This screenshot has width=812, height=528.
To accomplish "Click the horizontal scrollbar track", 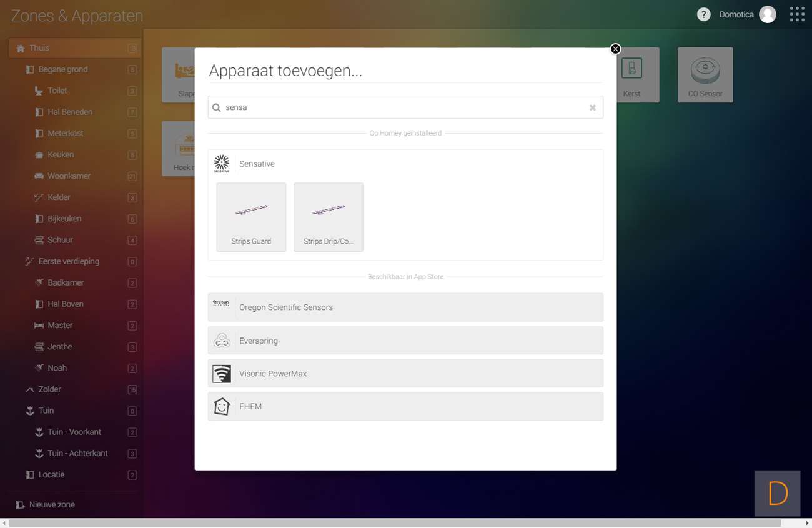I will tap(406, 523).
